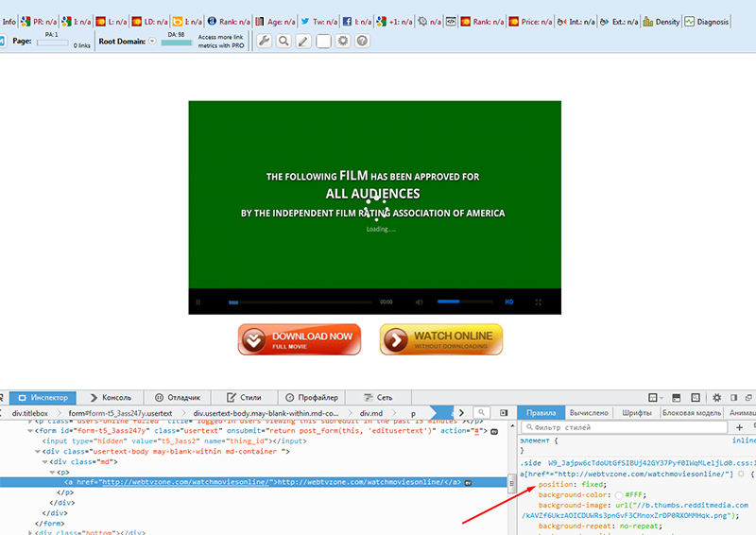Switch to the Шрифты fonts tab

tap(636, 413)
